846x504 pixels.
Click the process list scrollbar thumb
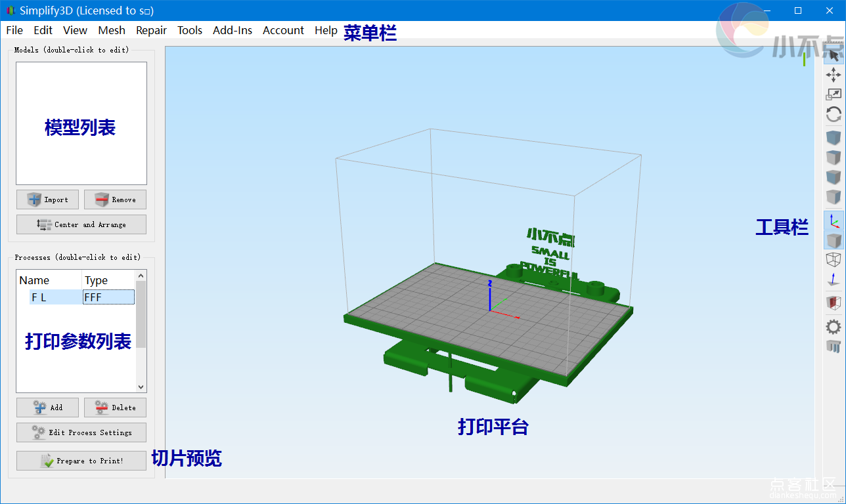coord(141,314)
